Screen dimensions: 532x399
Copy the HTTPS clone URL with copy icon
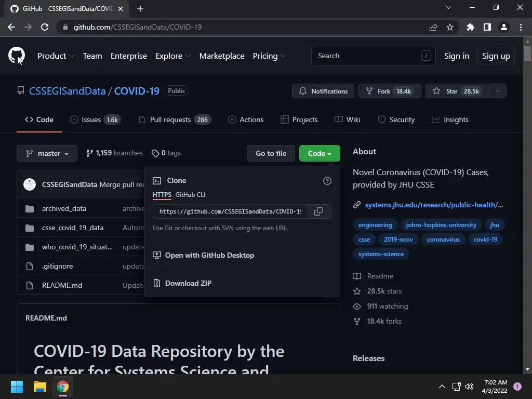(x=318, y=211)
